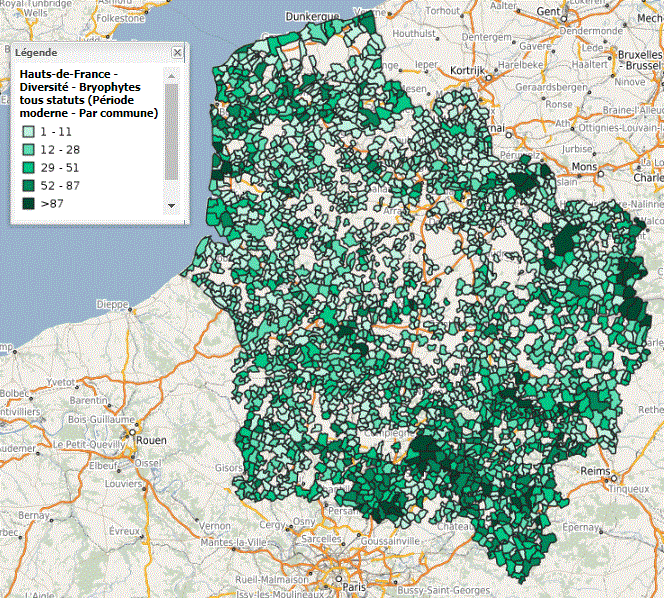The height and width of the screenshot is (598, 664).
Task: Click the legend scrollbar up arrow
Action: pyautogui.click(x=171, y=77)
